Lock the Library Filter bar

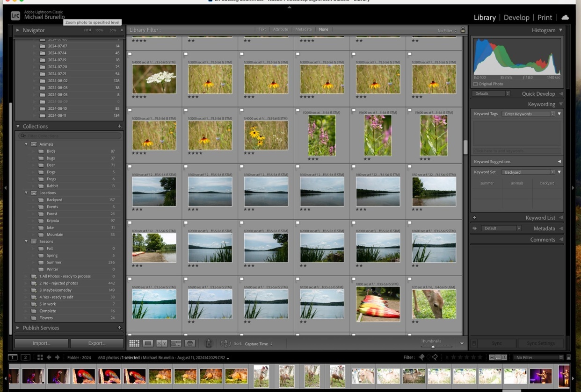point(463,30)
